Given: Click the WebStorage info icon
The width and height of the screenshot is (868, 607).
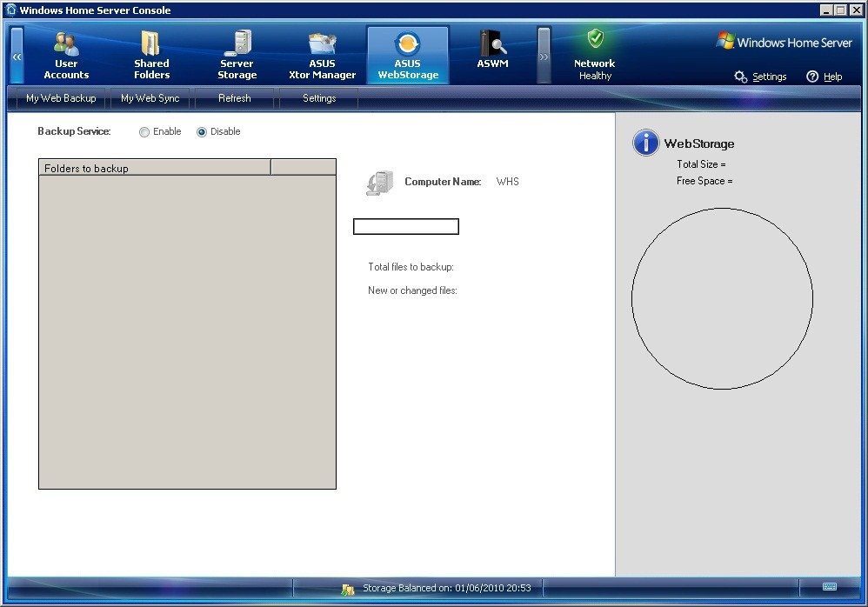Looking at the screenshot, I should [x=645, y=143].
